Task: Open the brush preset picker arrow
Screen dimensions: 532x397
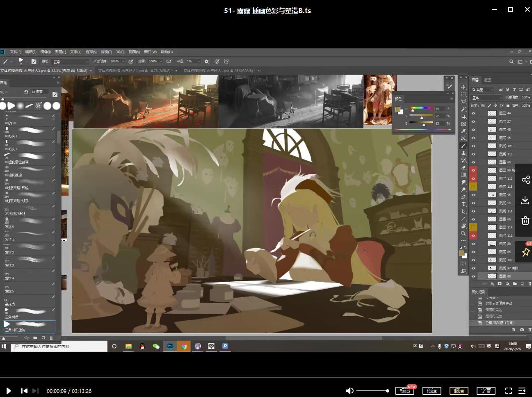Action: coord(27,62)
